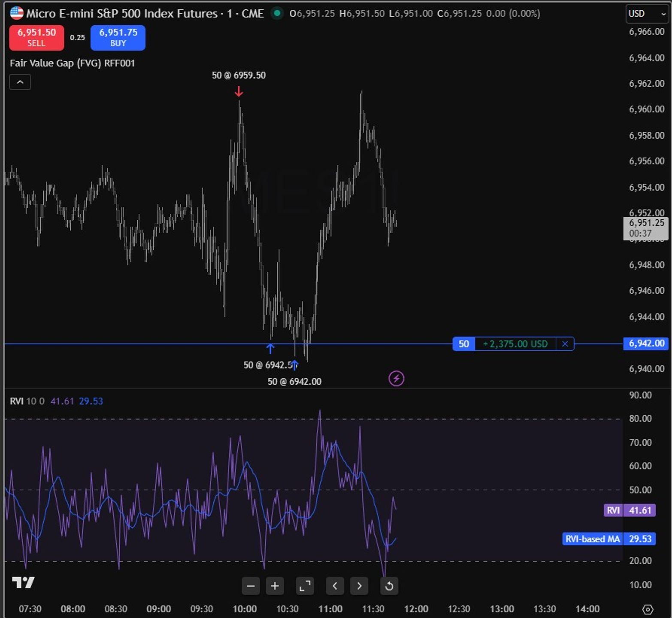Click the +2,375.00 USD profit label
This screenshot has width=672, height=618.
[x=515, y=344]
